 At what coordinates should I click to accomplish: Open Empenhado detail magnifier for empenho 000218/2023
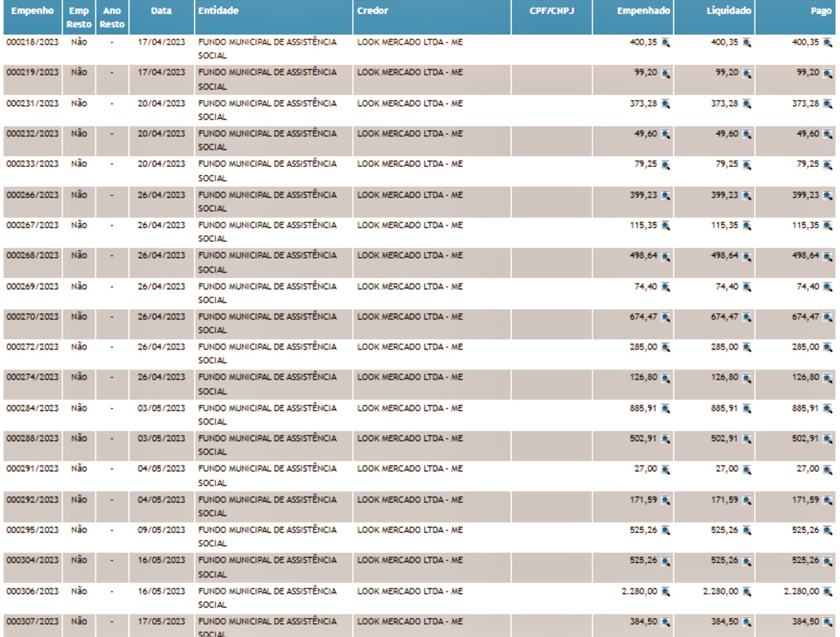666,43
